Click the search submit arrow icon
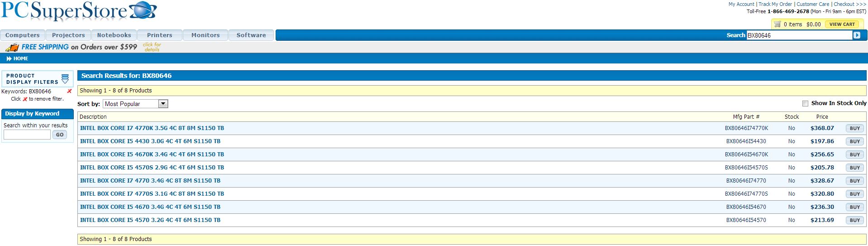This screenshot has width=868, height=246. tap(856, 35)
